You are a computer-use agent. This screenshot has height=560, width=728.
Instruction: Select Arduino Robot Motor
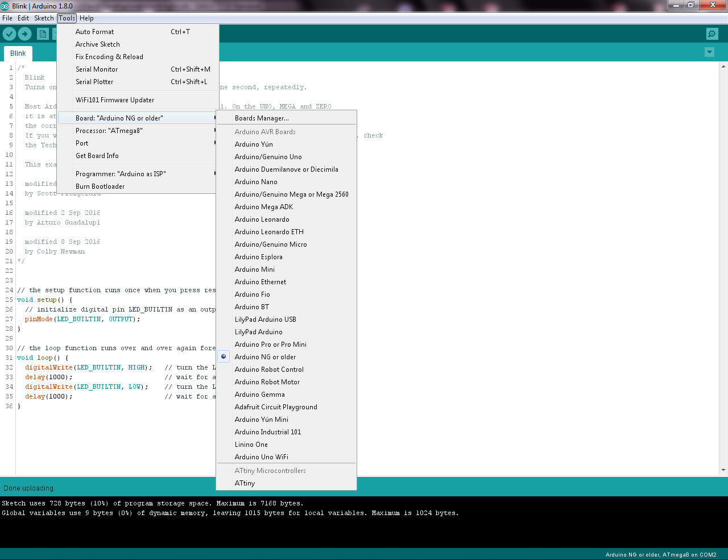click(287, 382)
